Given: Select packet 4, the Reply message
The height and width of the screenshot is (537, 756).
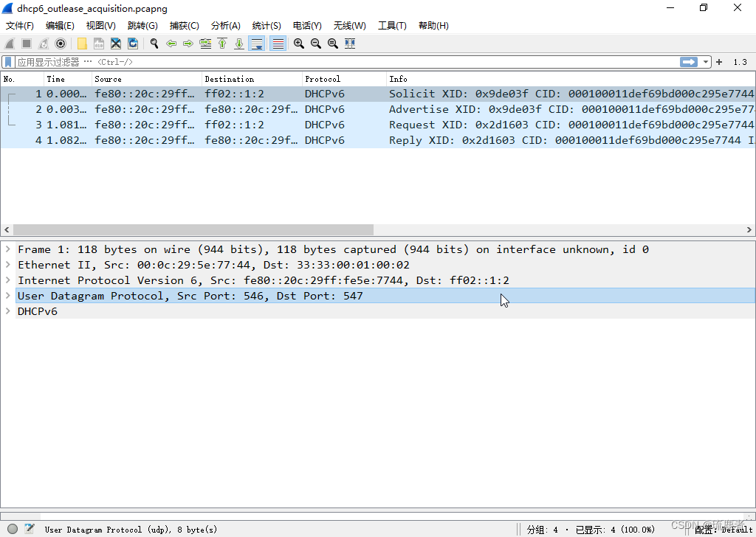Looking at the screenshot, I should (x=378, y=140).
